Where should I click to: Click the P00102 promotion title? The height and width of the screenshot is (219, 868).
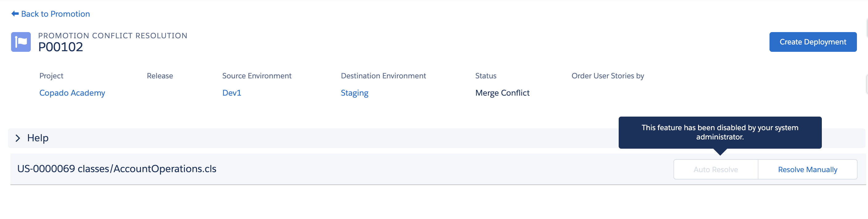(x=61, y=47)
